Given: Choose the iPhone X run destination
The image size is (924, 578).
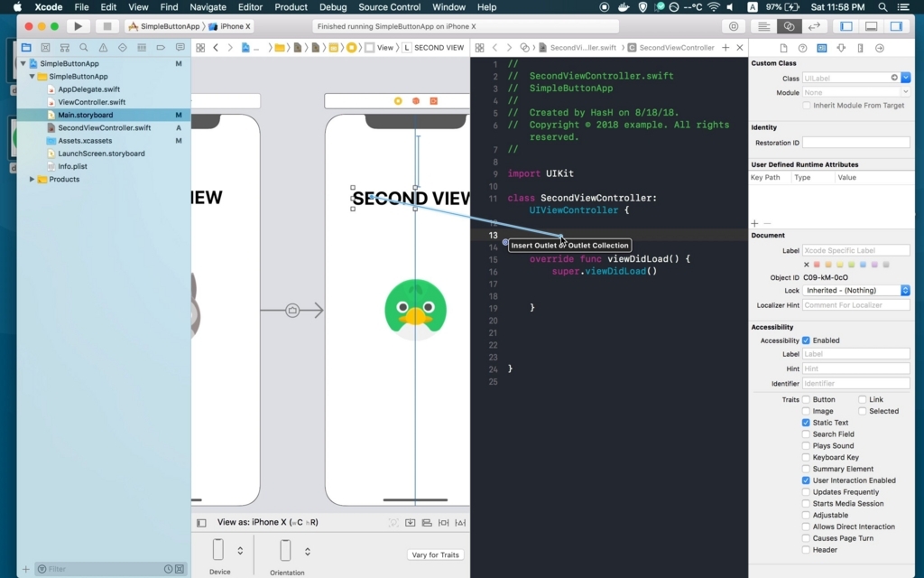Looking at the screenshot, I should [x=230, y=26].
